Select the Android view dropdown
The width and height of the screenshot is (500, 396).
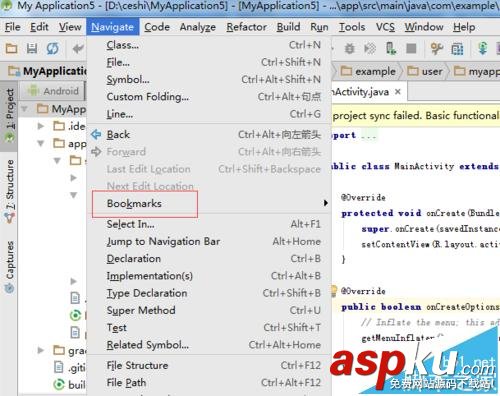coord(53,91)
